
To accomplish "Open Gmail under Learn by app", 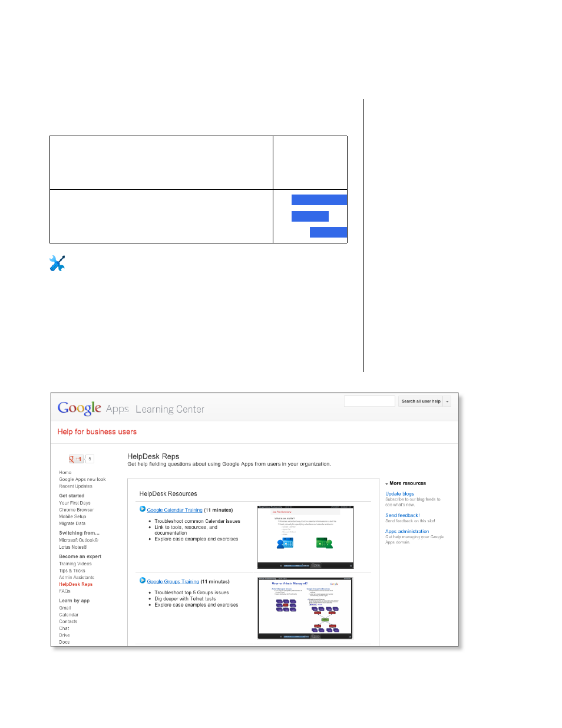I will point(65,608).
